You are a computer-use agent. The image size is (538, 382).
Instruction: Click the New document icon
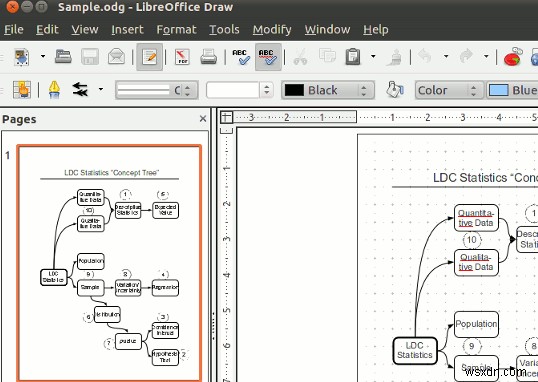pyautogui.click(x=22, y=57)
